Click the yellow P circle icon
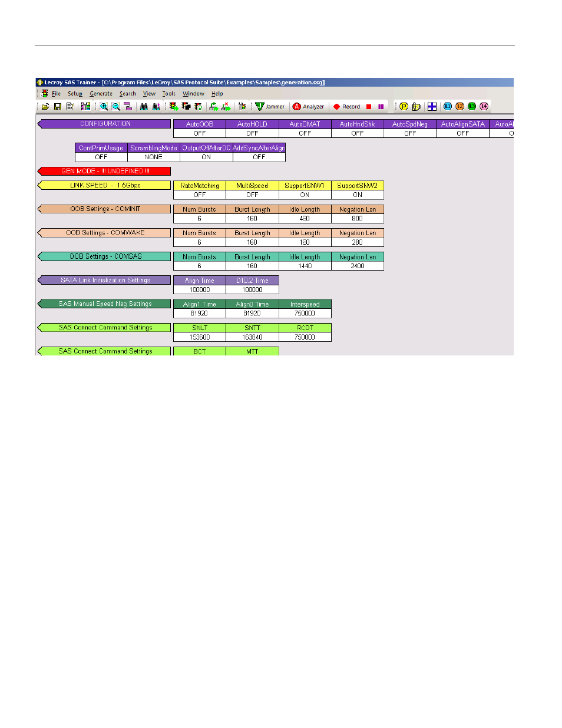Screen dimensions: 562x728 (404, 107)
